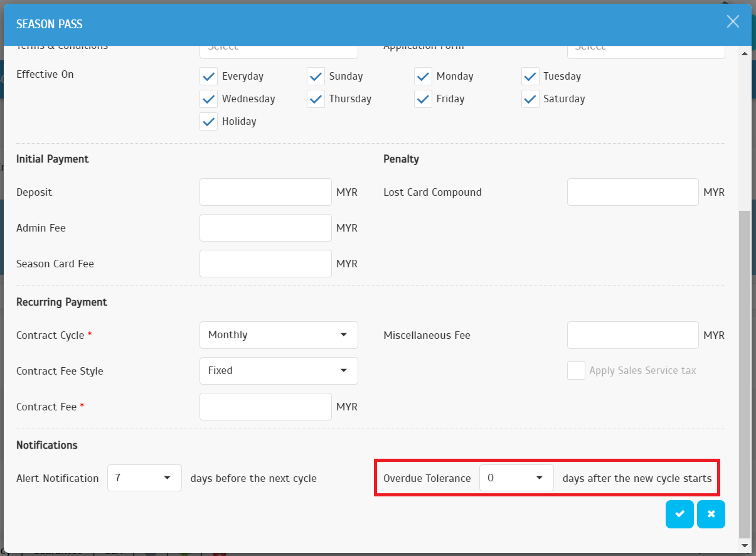756x556 pixels.
Task: Close the Season Pass dialog
Action: point(732,22)
